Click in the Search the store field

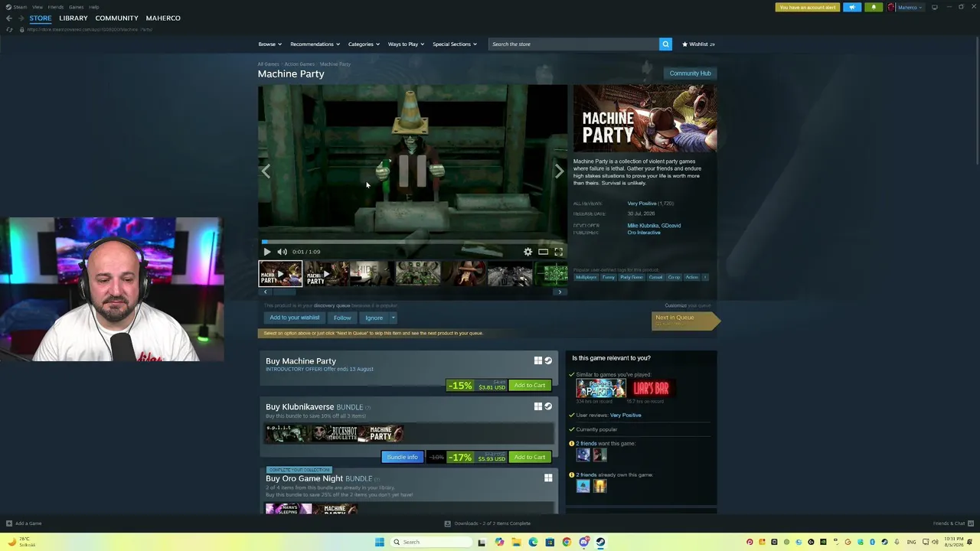click(x=573, y=44)
